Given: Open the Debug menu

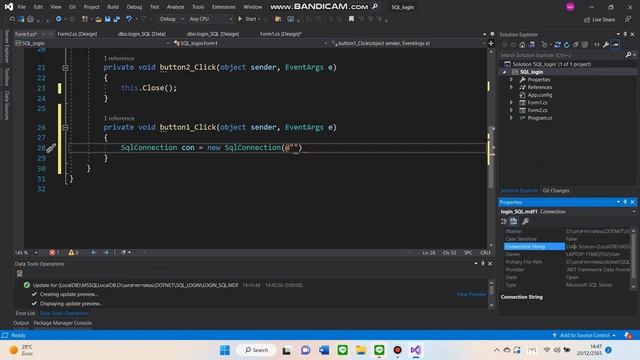Looking at the screenshot, I should tap(134, 7).
